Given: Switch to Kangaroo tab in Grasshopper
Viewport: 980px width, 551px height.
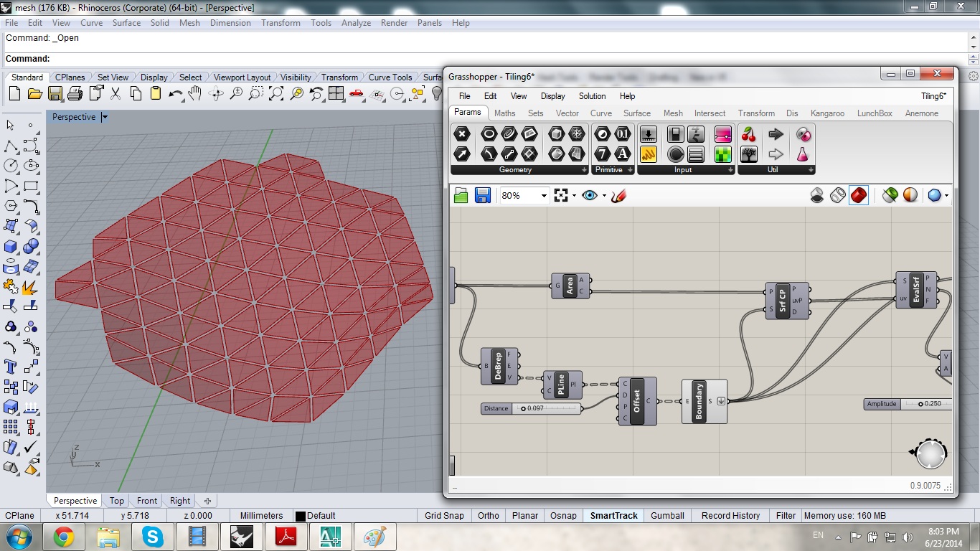Looking at the screenshot, I should 827,113.
